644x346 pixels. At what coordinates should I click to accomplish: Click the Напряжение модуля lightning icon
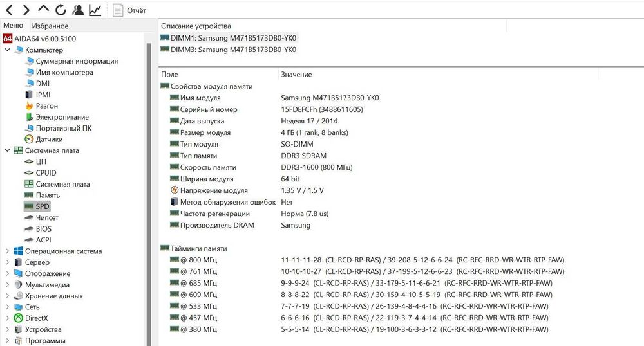175,190
